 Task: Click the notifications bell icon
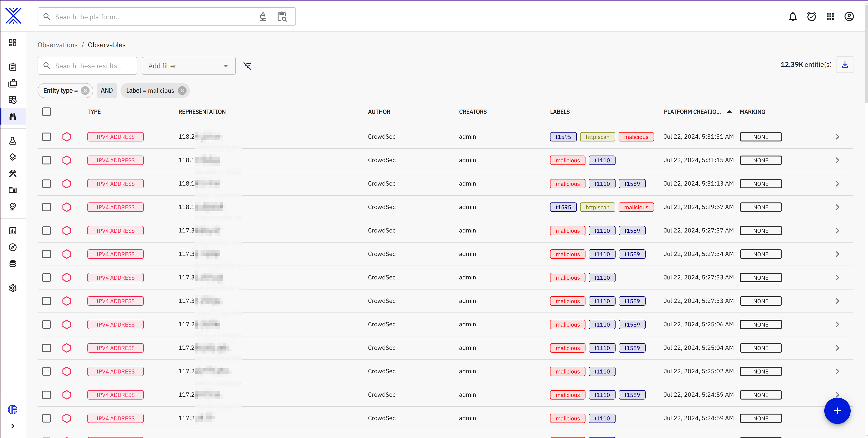point(793,16)
